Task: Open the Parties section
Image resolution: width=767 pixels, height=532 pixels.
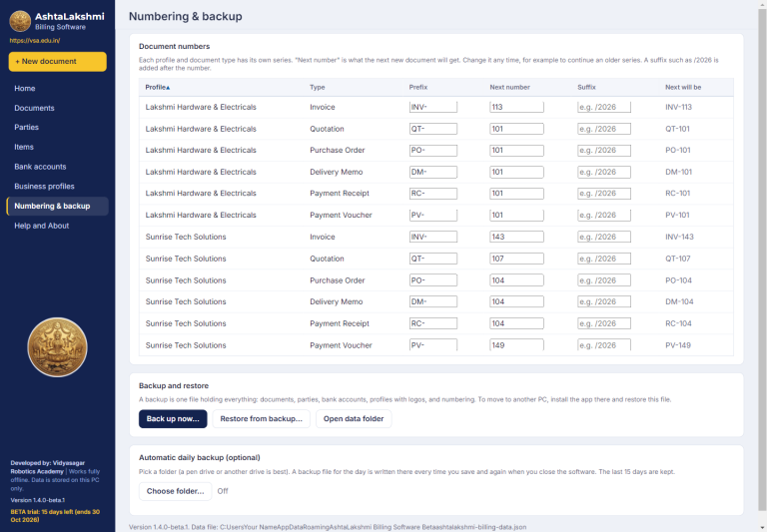Action: (x=26, y=127)
